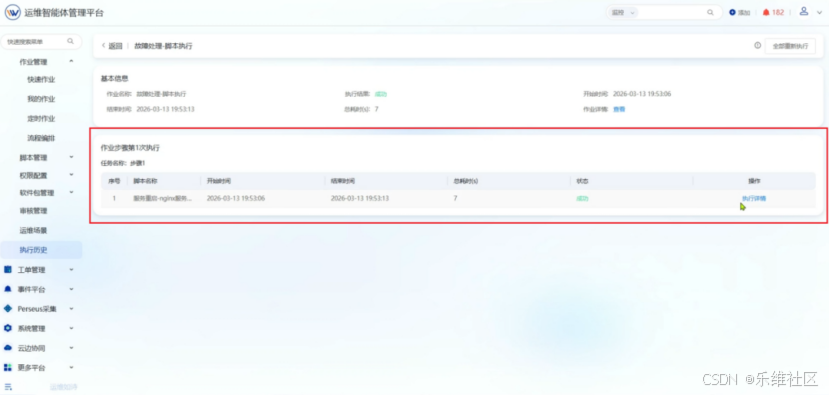Viewport: 830px width, 395px height.
Task: Expand the 云边协同 chevron
Action: [x=71, y=348]
